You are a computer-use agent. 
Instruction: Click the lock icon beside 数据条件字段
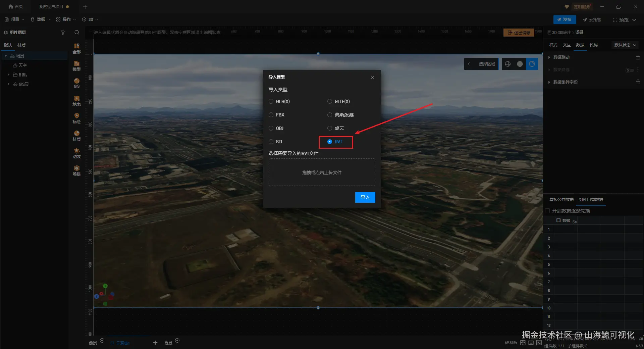(638, 82)
